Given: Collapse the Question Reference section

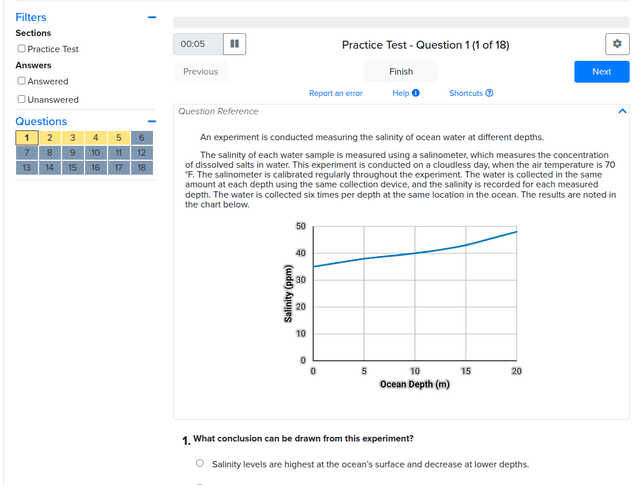Looking at the screenshot, I should (x=622, y=111).
